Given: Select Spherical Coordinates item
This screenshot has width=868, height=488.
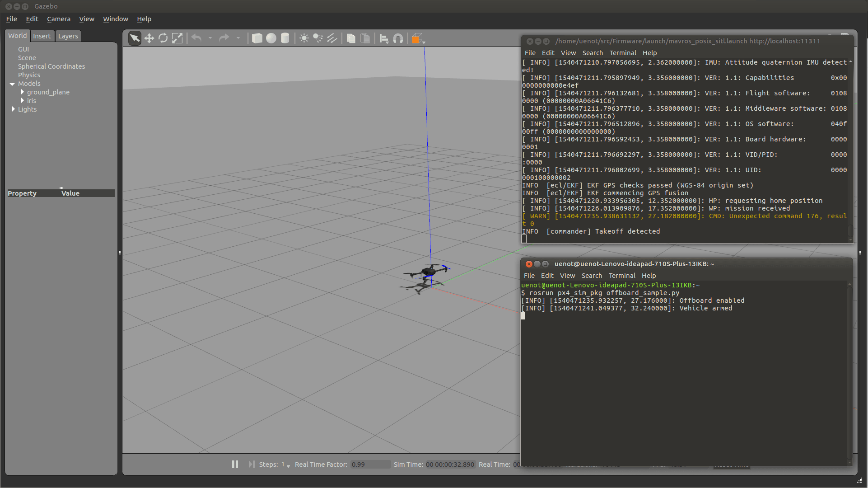Looking at the screenshot, I should (x=51, y=66).
